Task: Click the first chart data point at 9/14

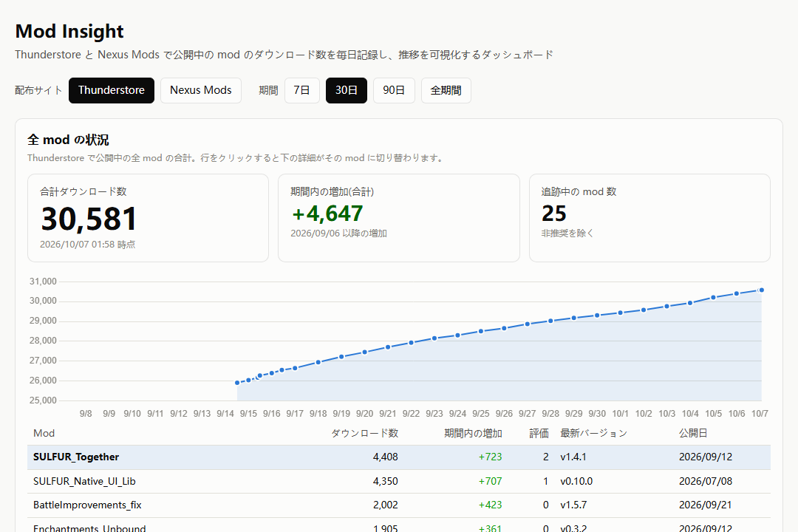Action: [x=237, y=383]
